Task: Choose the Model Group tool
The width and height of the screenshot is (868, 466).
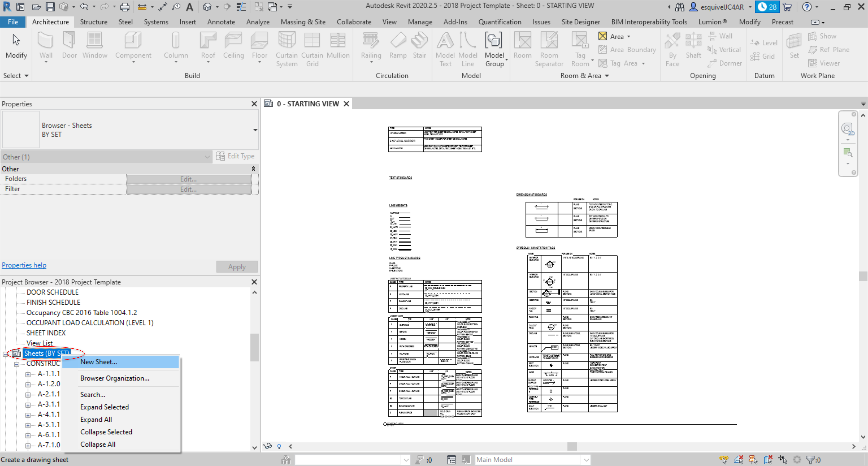Action: [494, 49]
